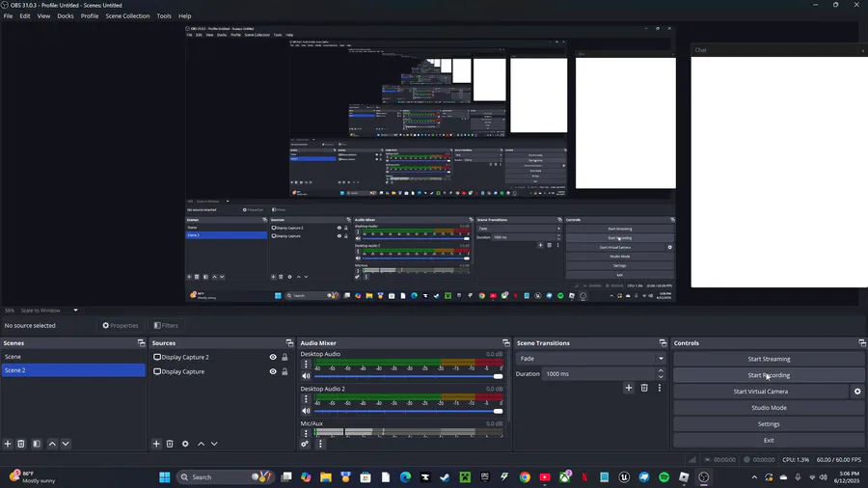The image size is (868, 488).
Task: Add a scene transition with plus icon
Action: tap(628, 388)
